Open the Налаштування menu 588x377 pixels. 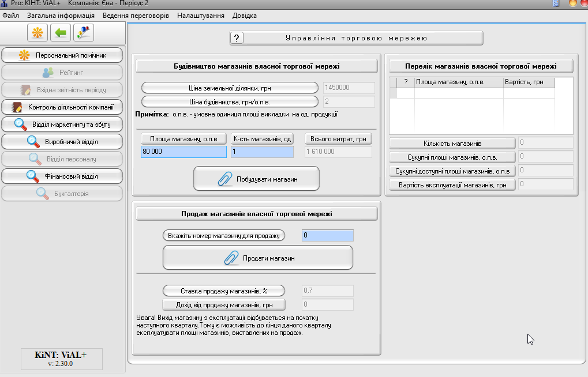pos(201,16)
